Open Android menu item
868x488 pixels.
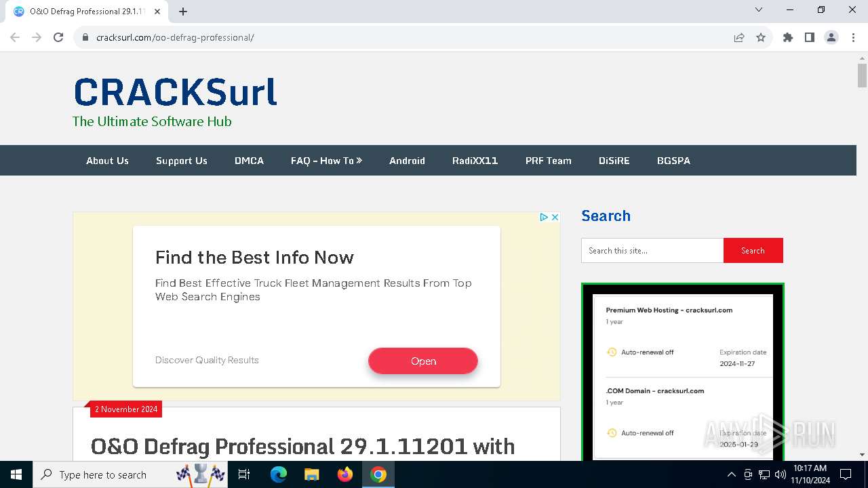407,161
